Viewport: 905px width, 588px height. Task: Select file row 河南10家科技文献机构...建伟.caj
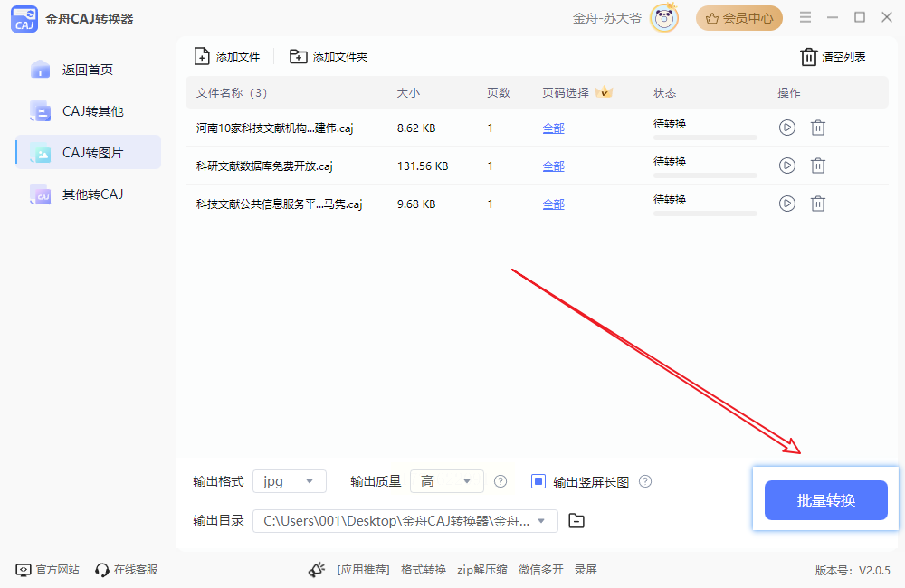537,128
